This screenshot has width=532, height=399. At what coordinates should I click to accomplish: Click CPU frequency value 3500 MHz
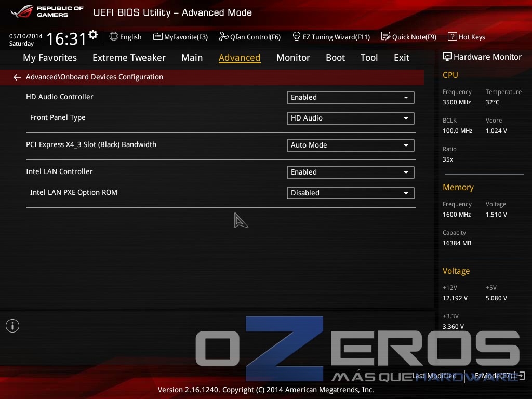coord(457,102)
